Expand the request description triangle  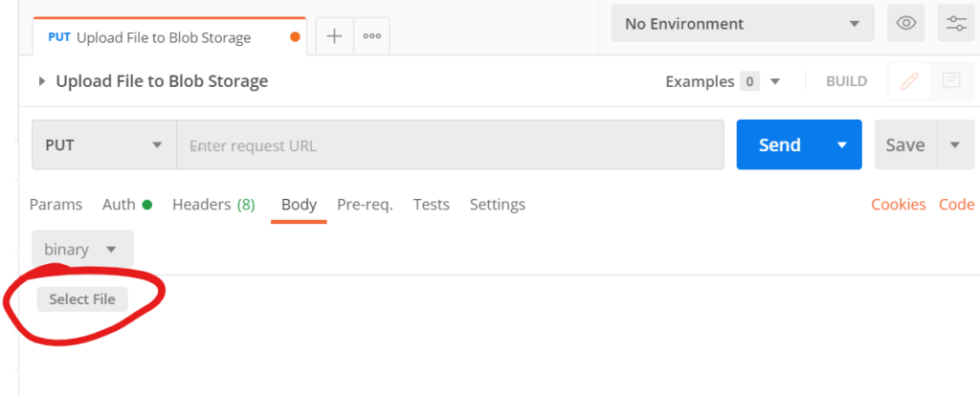pos(42,81)
